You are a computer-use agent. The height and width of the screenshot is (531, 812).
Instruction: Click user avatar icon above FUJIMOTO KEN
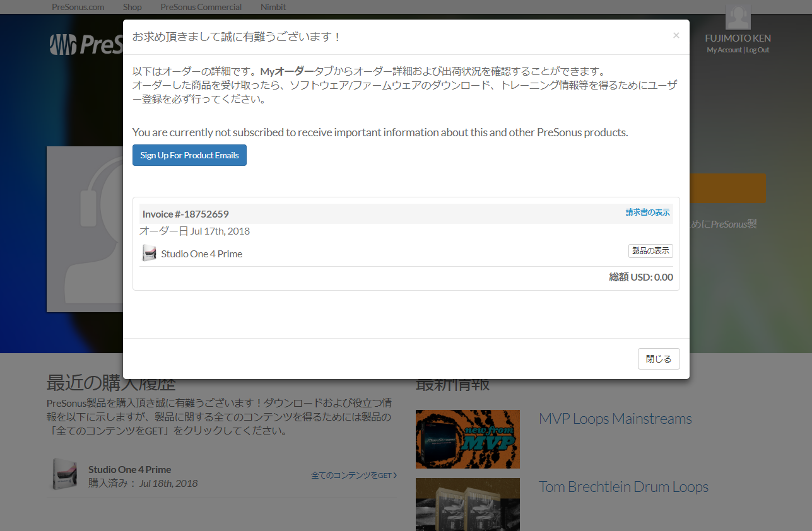point(738,18)
